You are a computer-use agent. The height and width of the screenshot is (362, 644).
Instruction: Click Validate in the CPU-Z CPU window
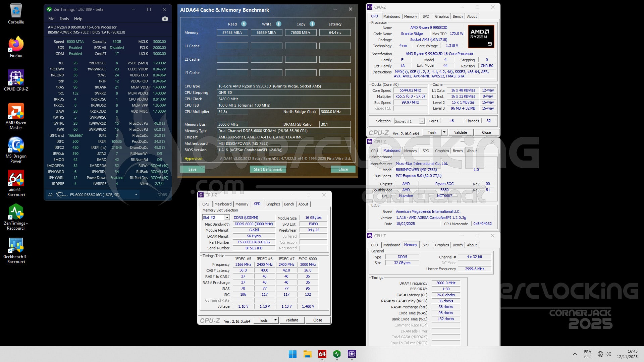[461, 132]
